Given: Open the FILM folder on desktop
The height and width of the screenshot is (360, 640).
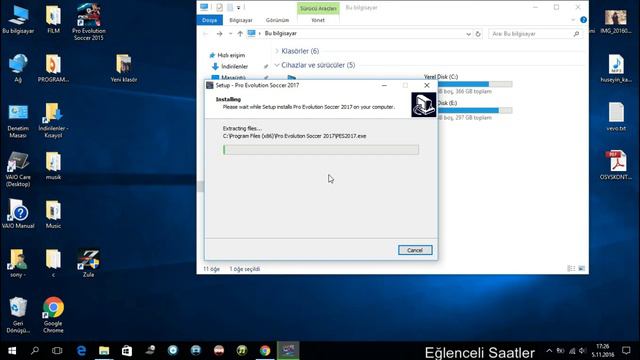Looking at the screenshot, I should 53,20.
